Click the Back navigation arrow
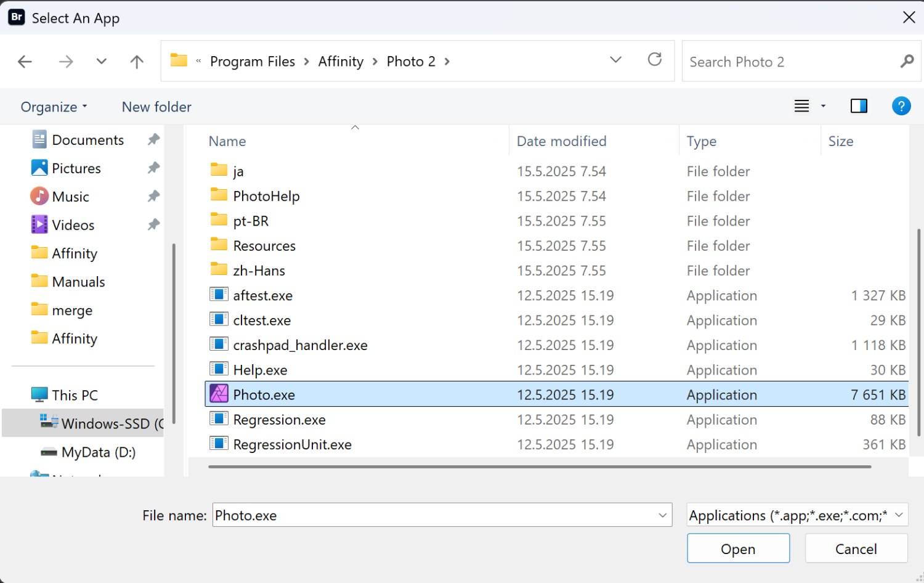 tap(25, 62)
